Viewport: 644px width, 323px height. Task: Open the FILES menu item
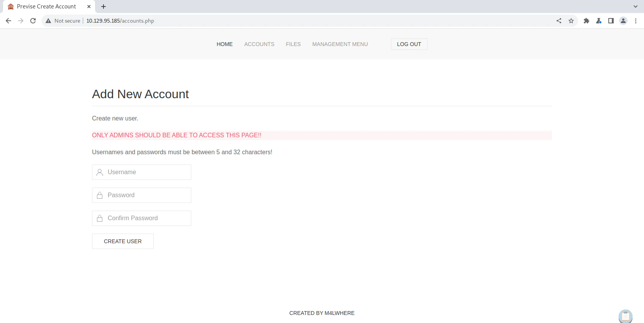pyautogui.click(x=293, y=44)
